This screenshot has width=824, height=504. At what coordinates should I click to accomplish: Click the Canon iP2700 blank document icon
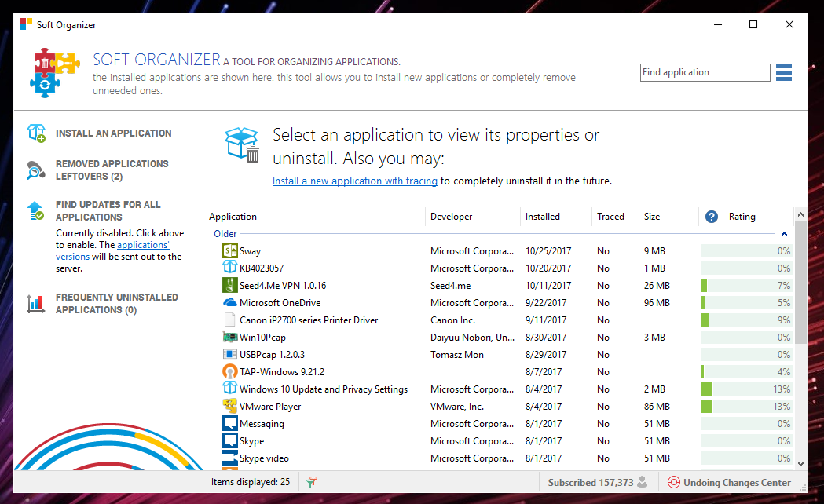tap(229, 320)
